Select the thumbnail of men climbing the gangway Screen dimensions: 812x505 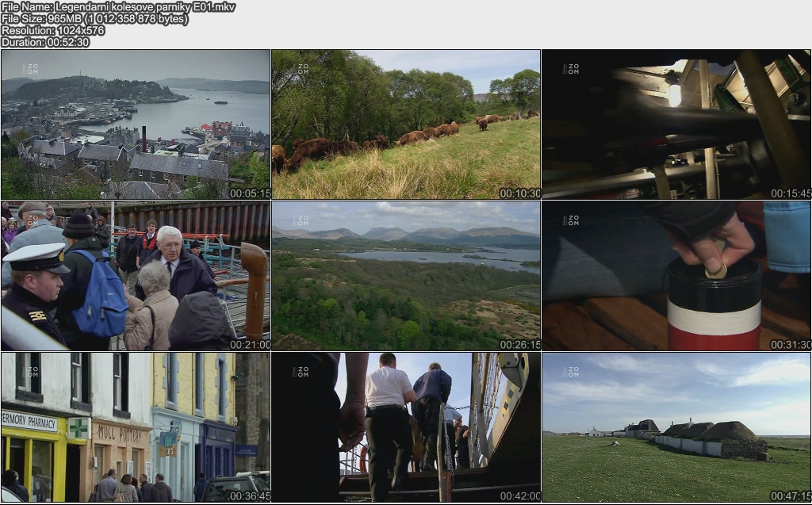[405, 427]
